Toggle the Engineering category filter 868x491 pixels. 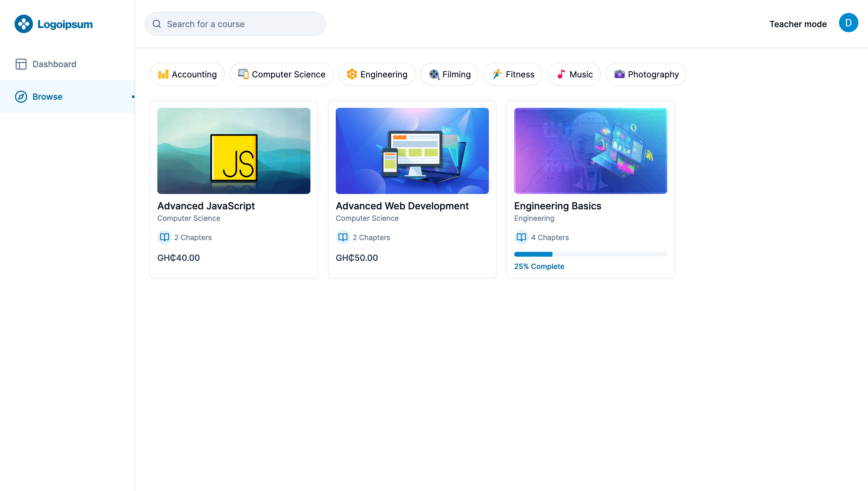[376, 74]
